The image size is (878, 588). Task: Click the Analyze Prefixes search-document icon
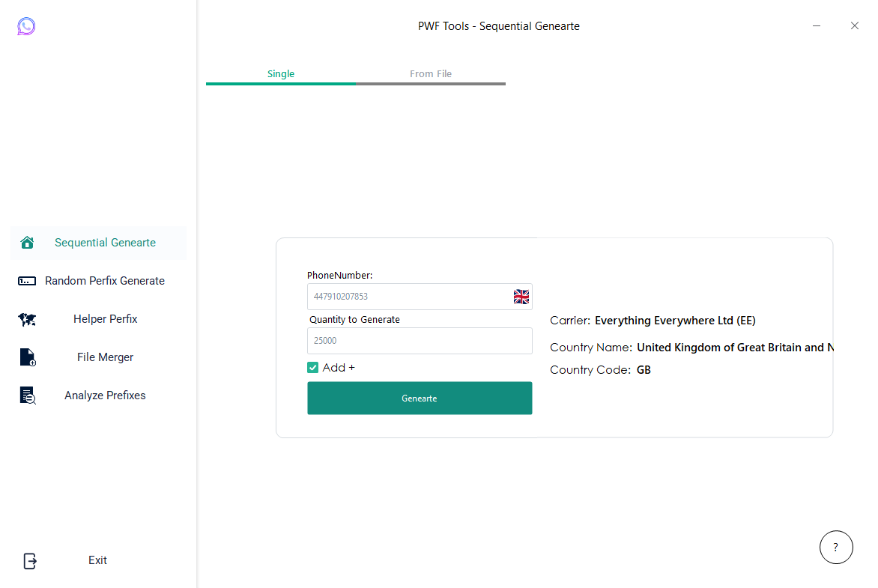(28, 395)
